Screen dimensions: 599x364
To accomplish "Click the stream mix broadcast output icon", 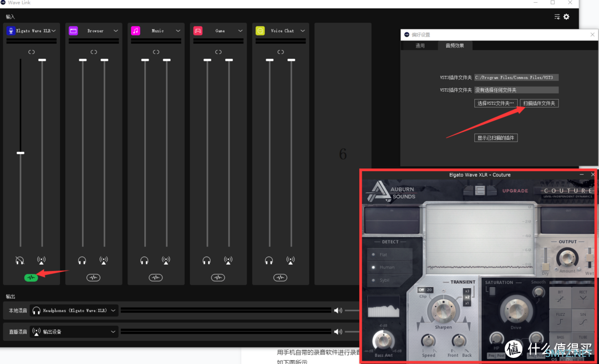I will 36,331.
